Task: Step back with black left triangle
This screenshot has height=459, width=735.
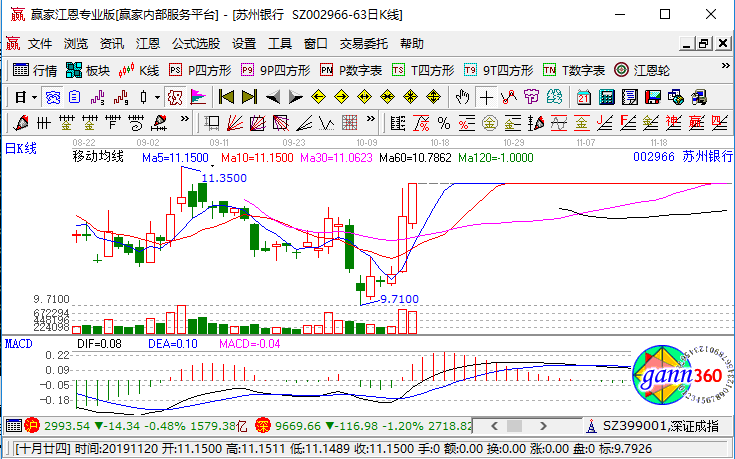Action: [x=272, y=98]
